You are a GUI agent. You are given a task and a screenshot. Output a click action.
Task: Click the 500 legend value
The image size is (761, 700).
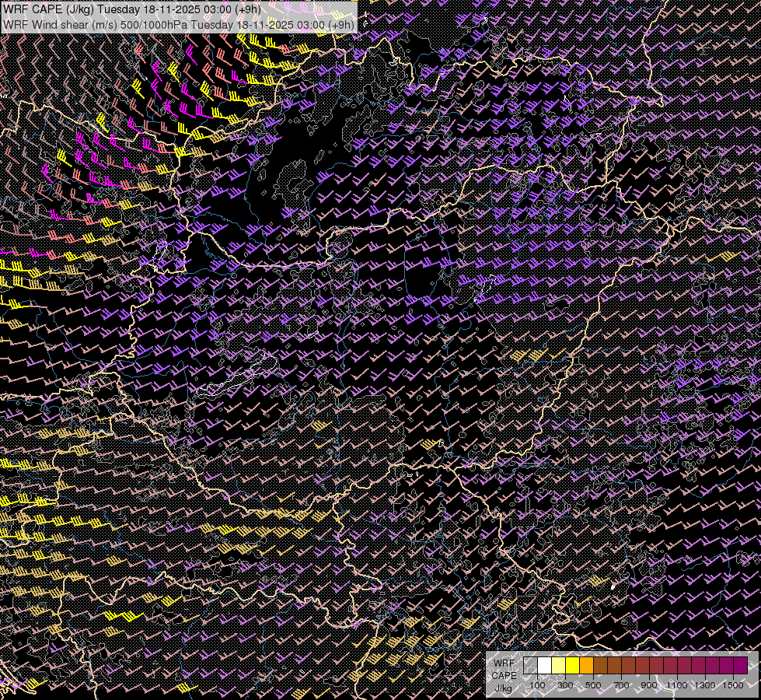[x=593, y=685]
